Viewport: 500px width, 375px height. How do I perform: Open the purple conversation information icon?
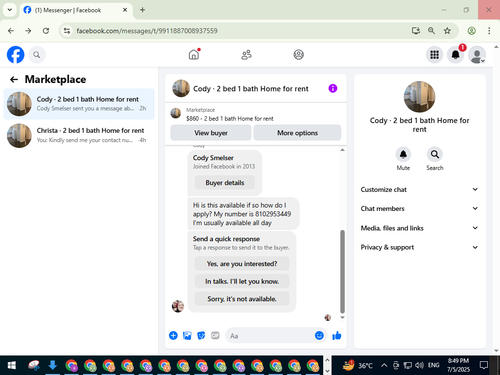point(333,88)
